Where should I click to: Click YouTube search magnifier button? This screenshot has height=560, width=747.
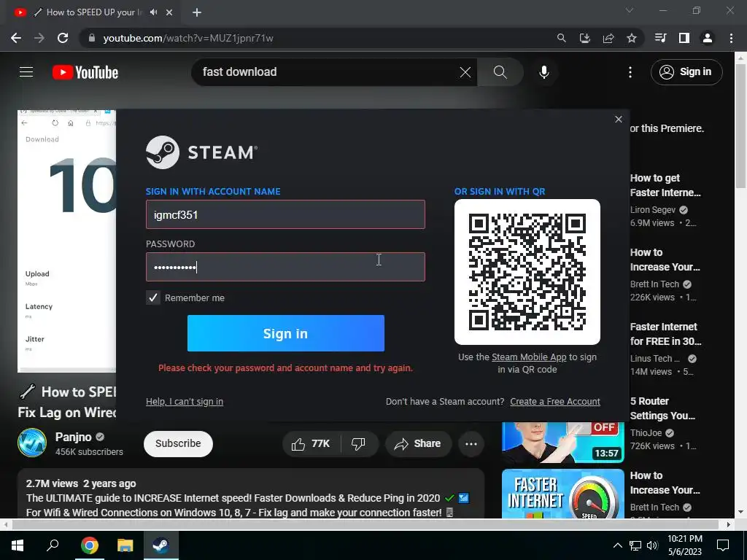click(500, 72)
